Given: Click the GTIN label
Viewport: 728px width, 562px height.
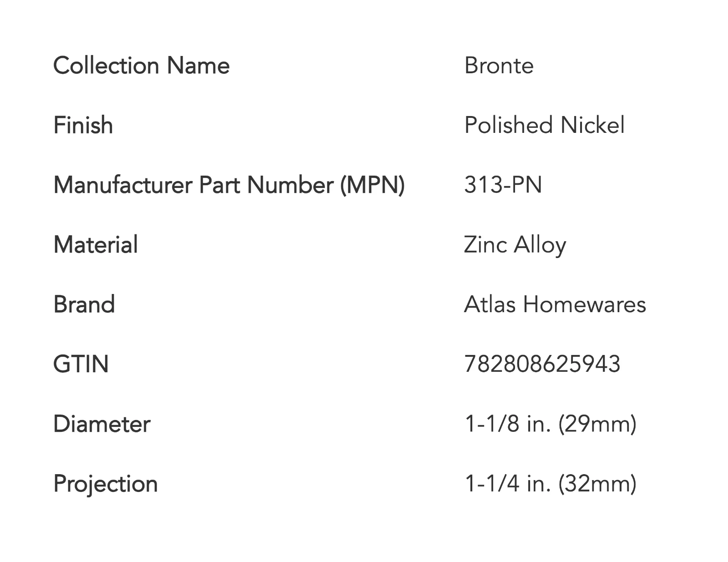Looking at the screenshot, I should coord(81,364).
